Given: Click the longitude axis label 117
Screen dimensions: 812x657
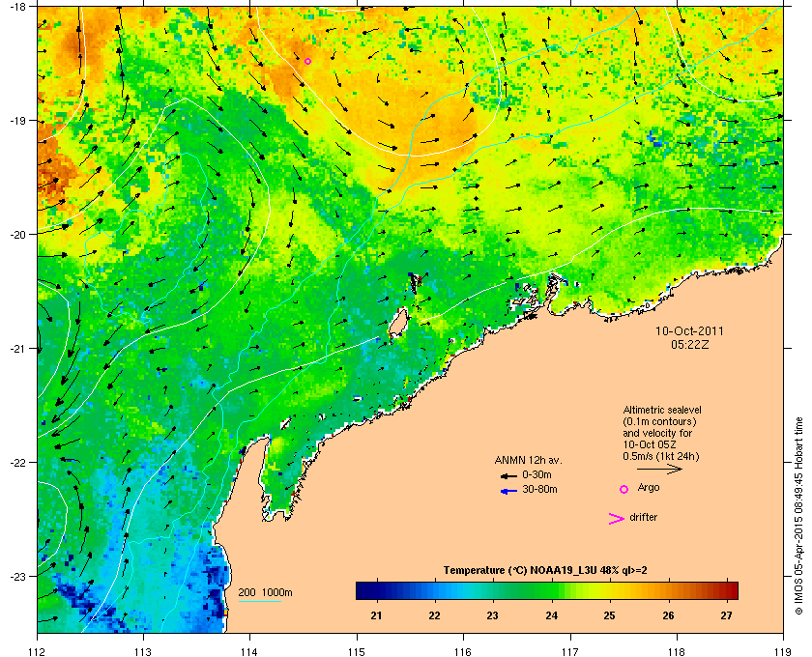Looking at the screenshot, I should tap(570, 652).
